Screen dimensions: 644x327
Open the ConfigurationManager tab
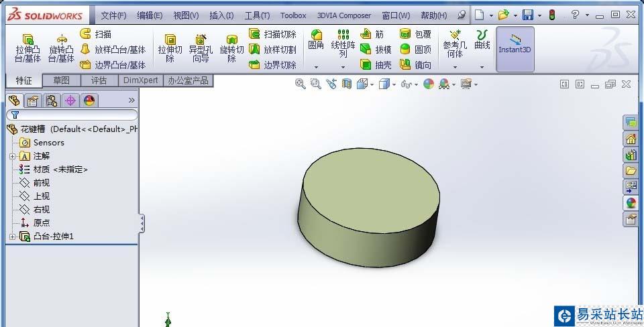point(52,100)
